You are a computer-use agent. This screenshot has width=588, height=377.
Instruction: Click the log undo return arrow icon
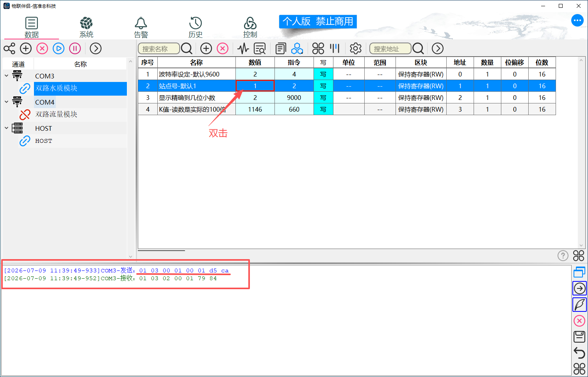point(579,353)
